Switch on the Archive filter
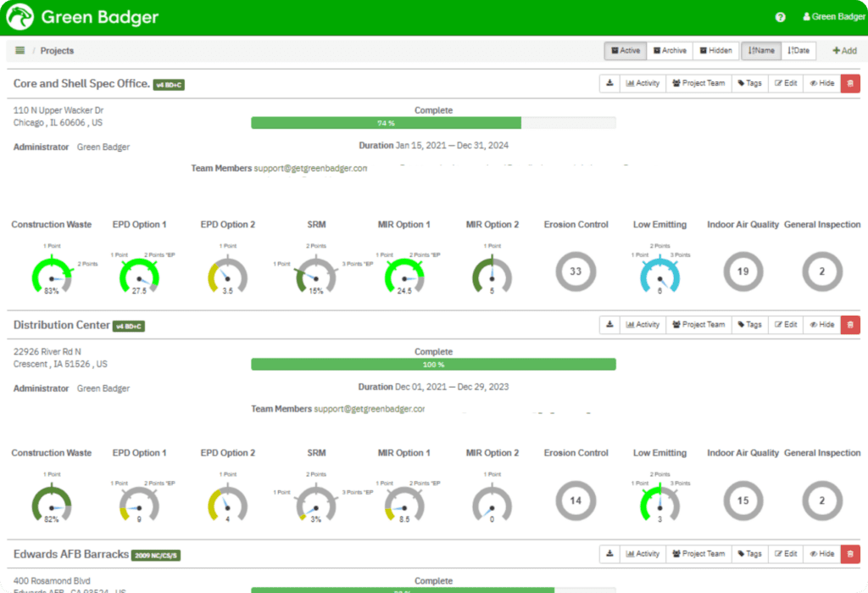 tap(670, 50)
